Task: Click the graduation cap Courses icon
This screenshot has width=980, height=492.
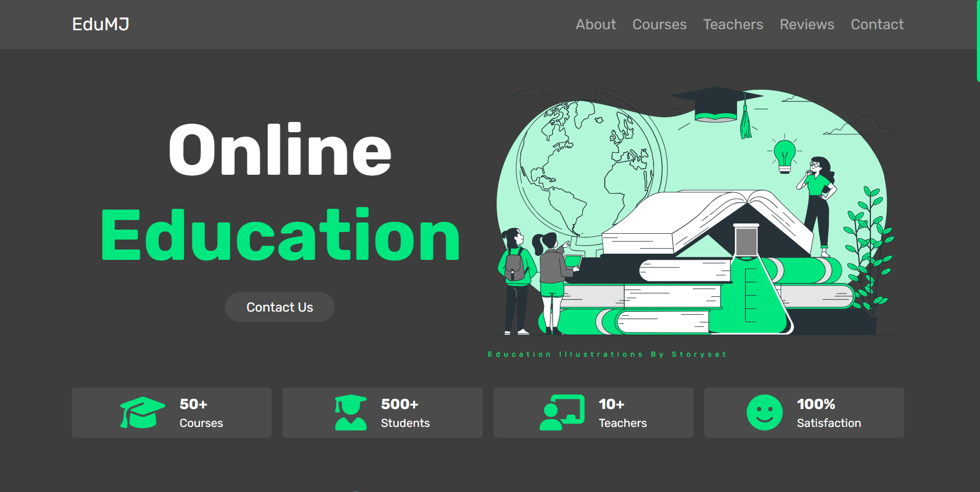Action: click(142, 412)
